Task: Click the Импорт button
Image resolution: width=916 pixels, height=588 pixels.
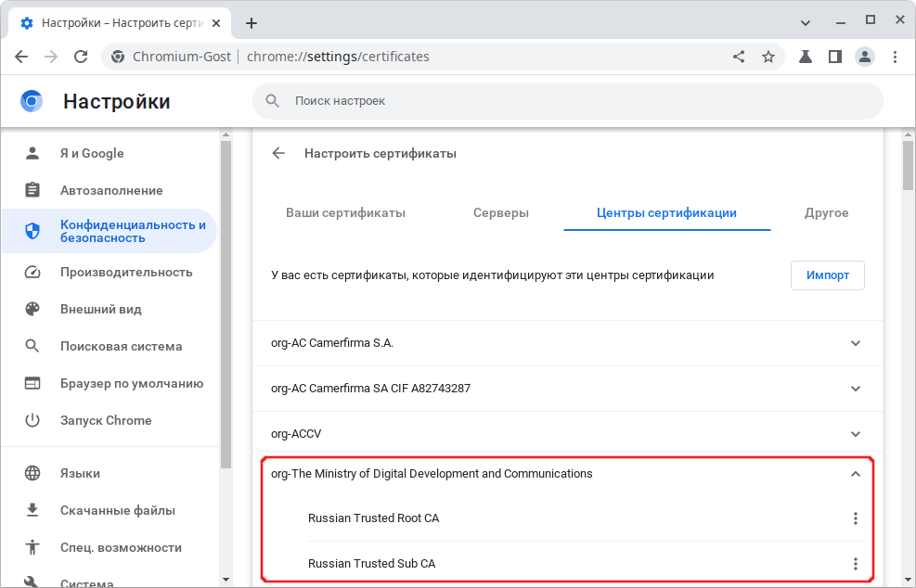Action: [828, 275]
